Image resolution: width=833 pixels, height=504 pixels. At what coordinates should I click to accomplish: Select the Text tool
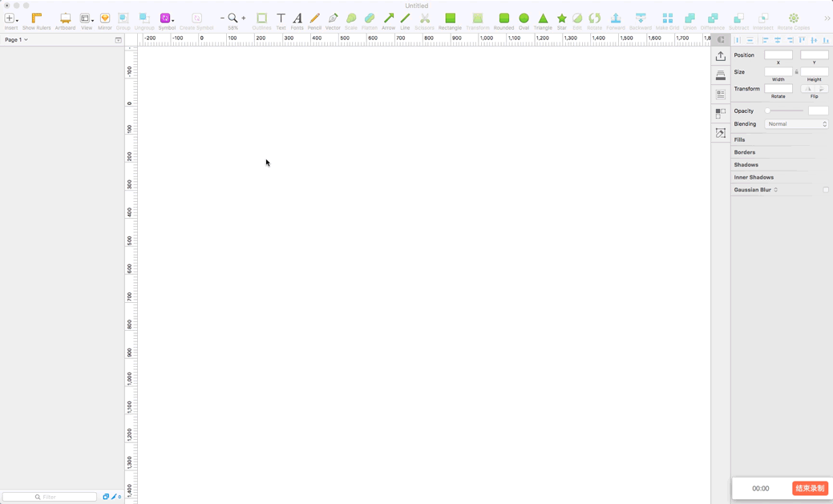[281, 18]
